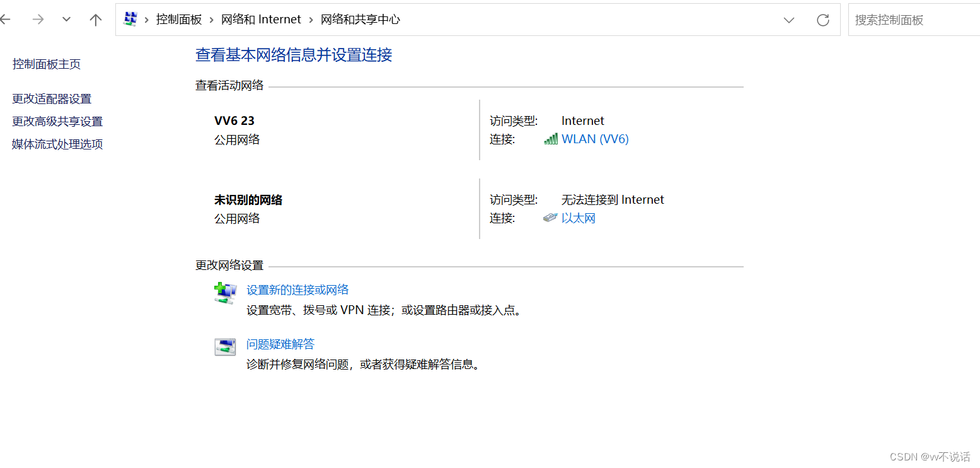Screen dimensions: 980x468
Task: Click the 查看基本网络信息并设置连接 heading
Action: (294, 55)
